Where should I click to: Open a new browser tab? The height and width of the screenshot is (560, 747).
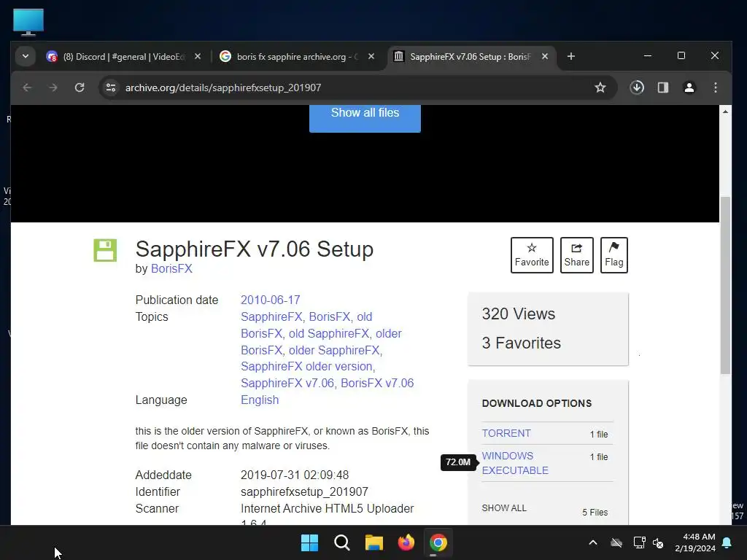click(x=570, y=57)
